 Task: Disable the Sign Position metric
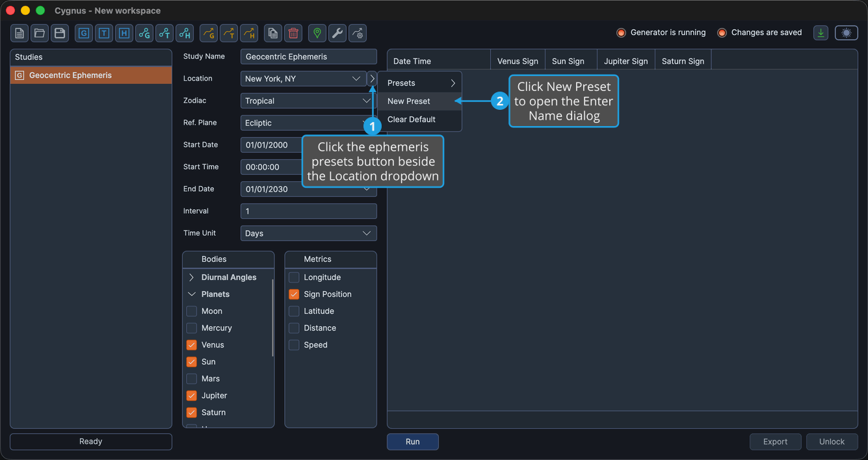[x=294, y=294]
